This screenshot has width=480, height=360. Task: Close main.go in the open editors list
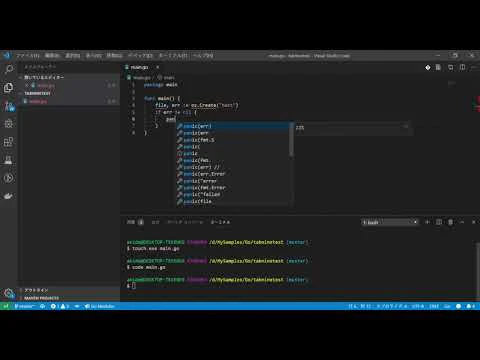(27, 85)
